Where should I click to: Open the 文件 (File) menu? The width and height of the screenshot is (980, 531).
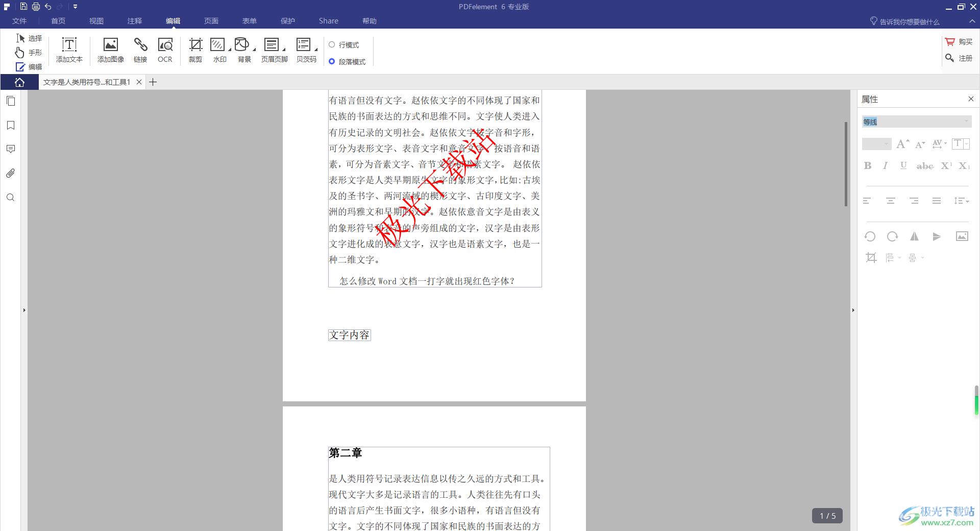pyautogui.click(x=19, y=21)
